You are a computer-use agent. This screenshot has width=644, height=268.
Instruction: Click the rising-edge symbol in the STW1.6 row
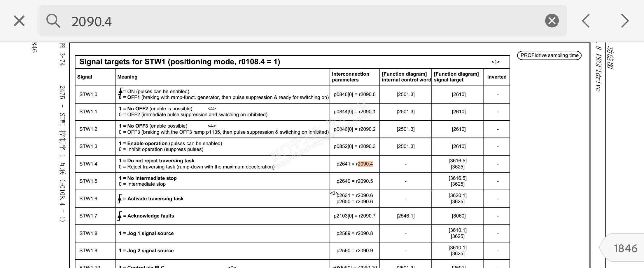pyautogui.click(x=120, y=199)
